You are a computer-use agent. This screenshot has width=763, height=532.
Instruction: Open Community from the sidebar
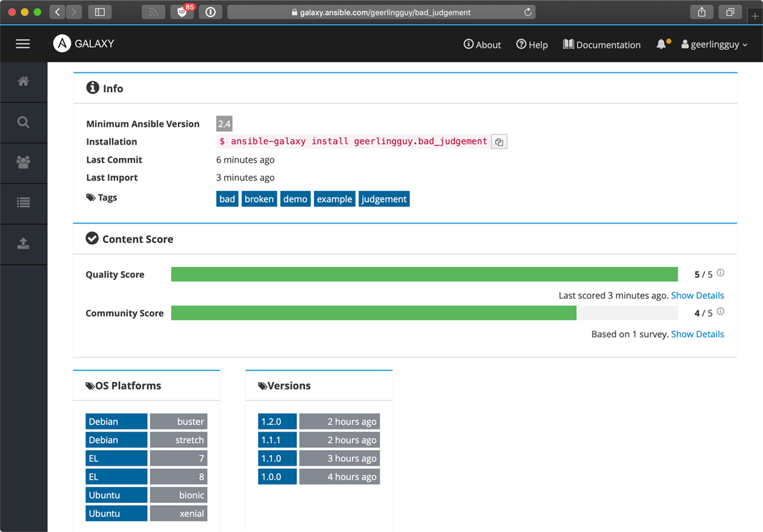pos(24,163)
